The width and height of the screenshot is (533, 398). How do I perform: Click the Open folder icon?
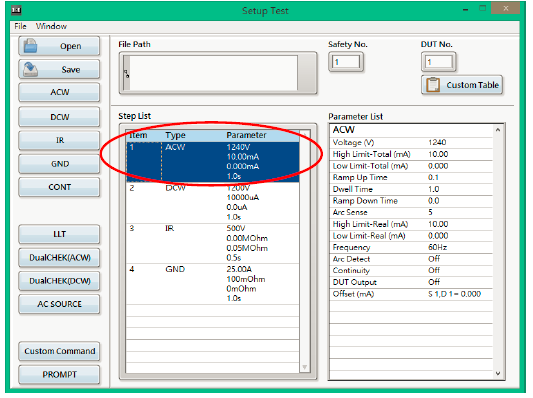[31, 46]
